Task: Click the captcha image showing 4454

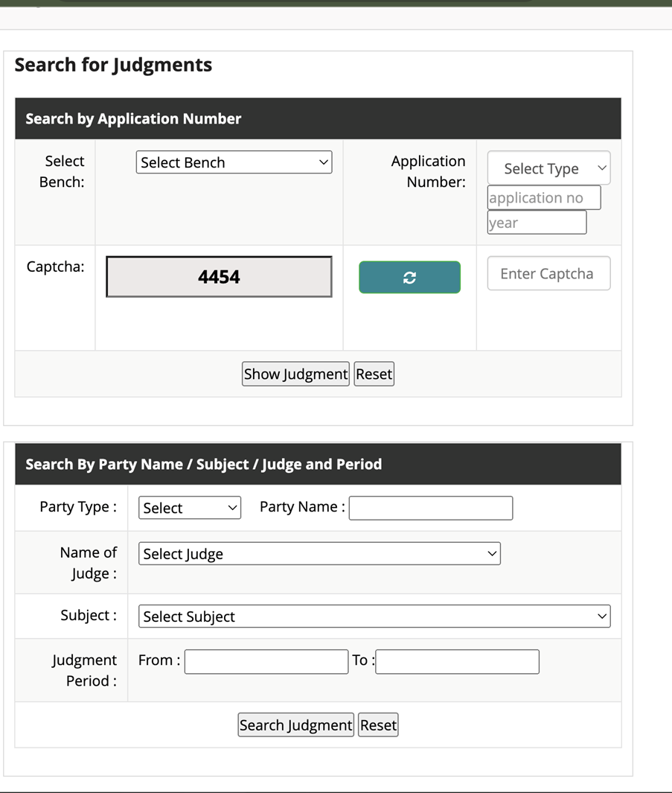Action: [219, 277]
